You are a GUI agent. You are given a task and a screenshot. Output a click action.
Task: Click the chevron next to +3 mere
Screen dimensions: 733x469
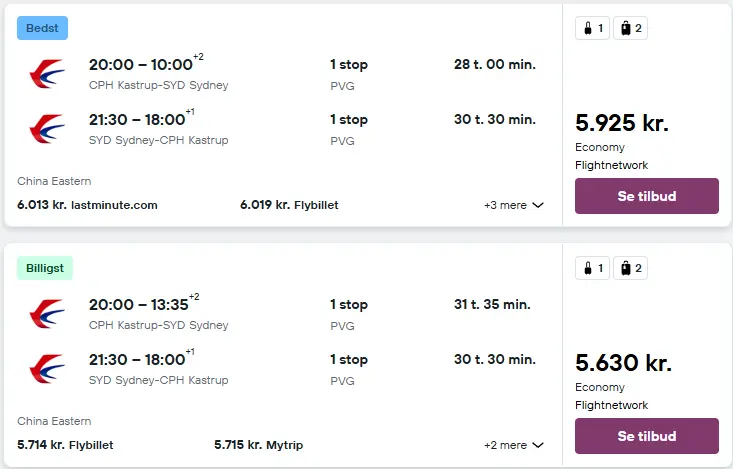[x=538, y=205]
